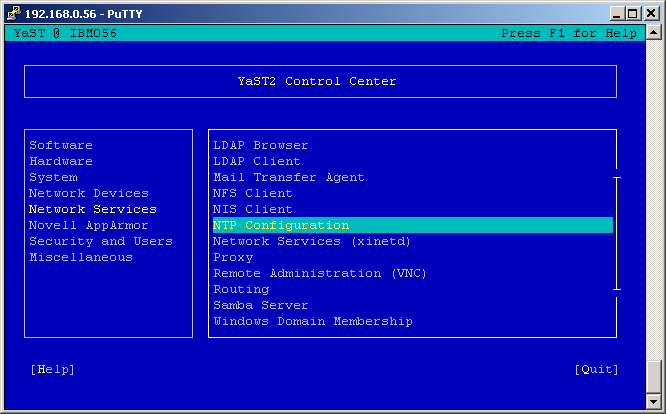Open the Novell AppArmor category

click(x=89, y=225)
